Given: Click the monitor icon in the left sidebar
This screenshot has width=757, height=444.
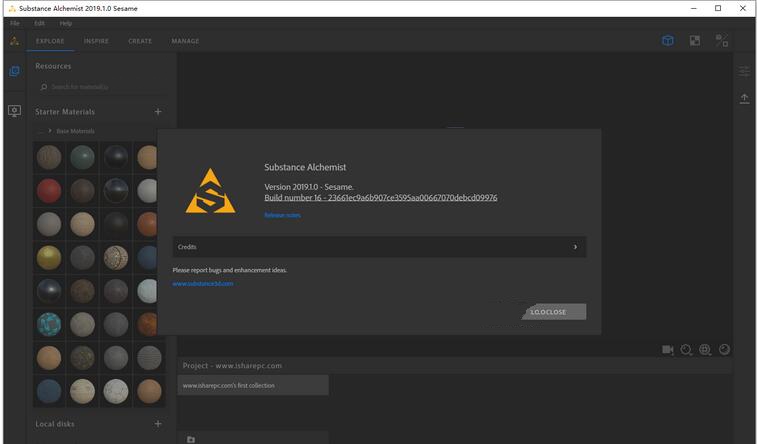Looking at the screenshot, I should click(x=14, y=111).
